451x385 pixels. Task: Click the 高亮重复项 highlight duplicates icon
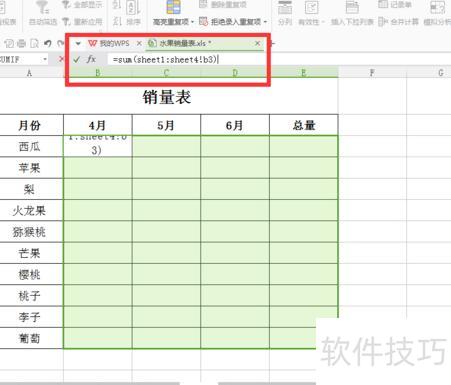coord(173,7)
